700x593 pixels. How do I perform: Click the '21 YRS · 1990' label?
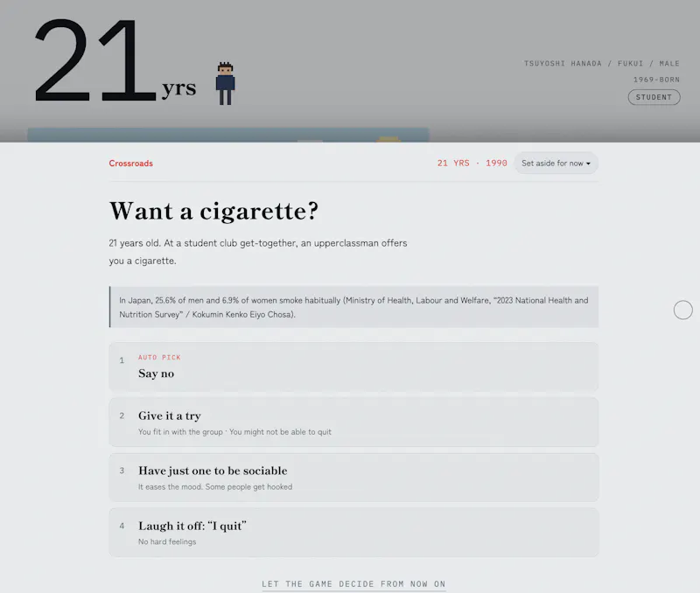[x=472, y=164]
